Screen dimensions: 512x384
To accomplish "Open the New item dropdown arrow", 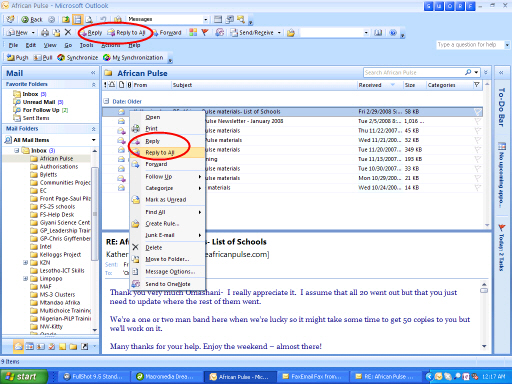I will tap(33, 33).
